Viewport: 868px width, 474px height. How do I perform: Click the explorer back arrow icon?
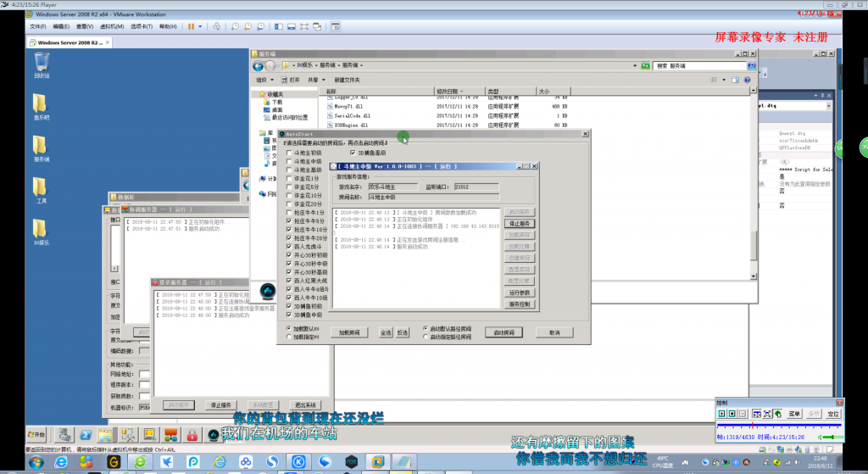[x=258, y=66]
